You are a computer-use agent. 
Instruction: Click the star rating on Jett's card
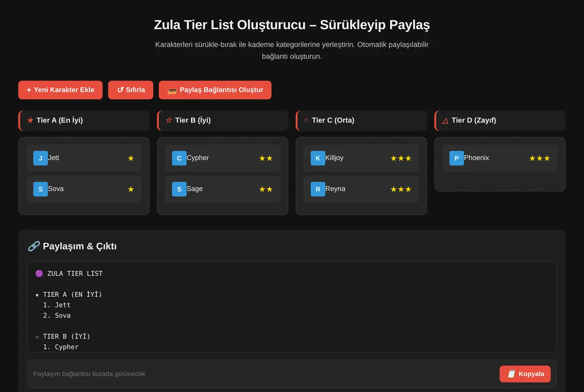coord(130,158)
